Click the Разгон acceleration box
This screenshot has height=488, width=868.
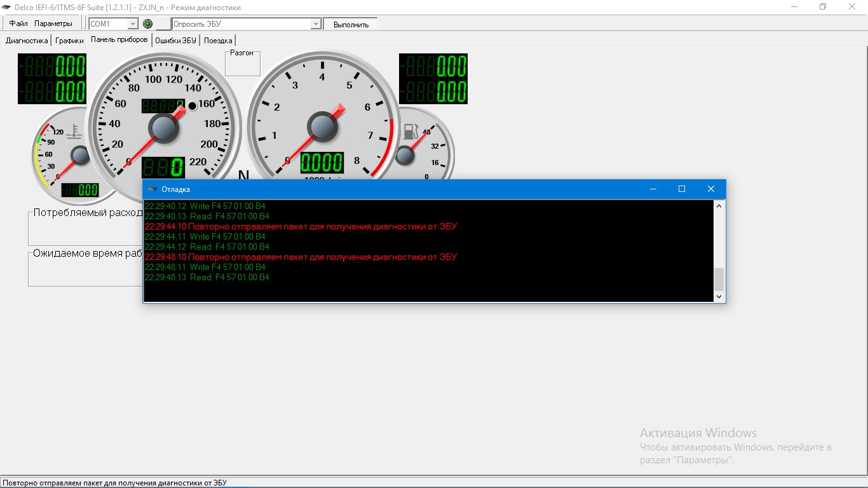[x=242, y=64]
